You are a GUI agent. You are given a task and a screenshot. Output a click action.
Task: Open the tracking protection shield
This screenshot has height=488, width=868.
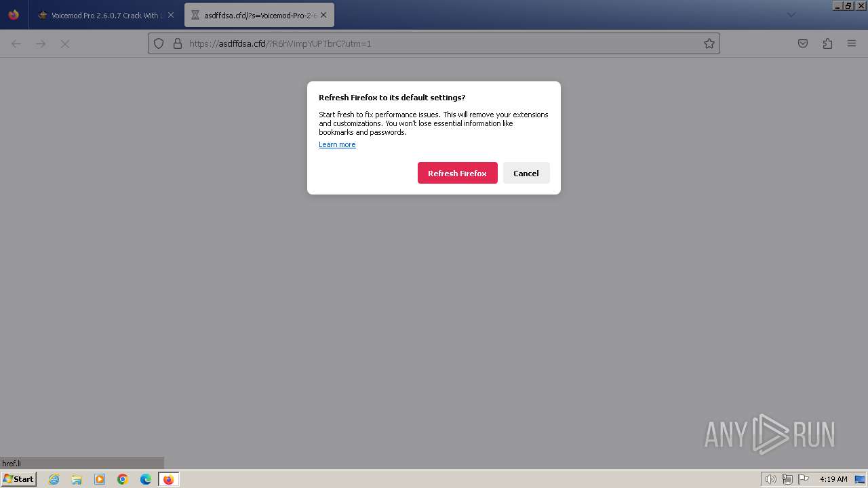159,43
